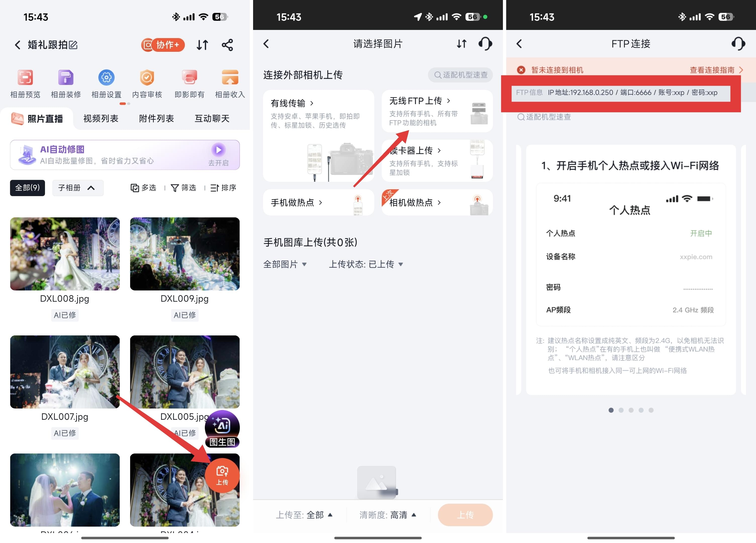Expand 上传至: 全部 selector
The width and height of the screenshot is (756, 543).
coord(304,515)
